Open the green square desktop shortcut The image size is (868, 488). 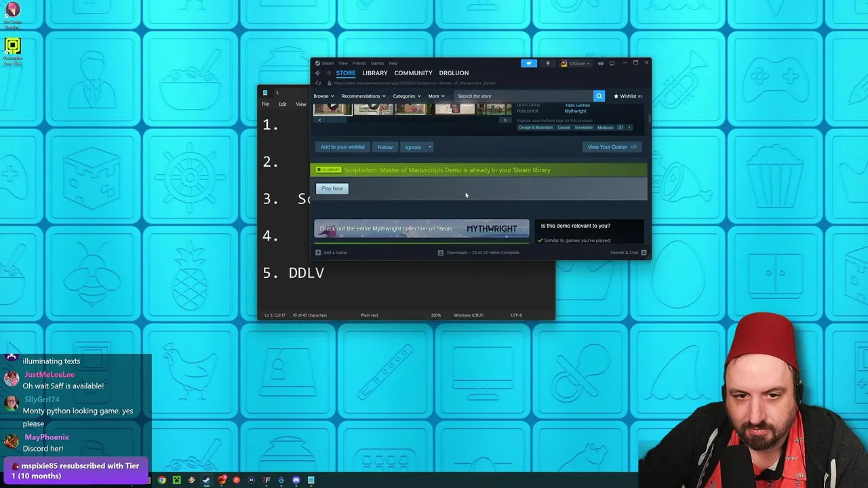point(12,46)
